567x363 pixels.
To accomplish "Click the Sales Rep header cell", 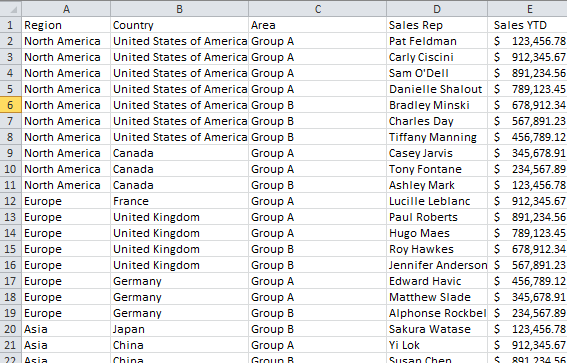I will click(437, 25).
